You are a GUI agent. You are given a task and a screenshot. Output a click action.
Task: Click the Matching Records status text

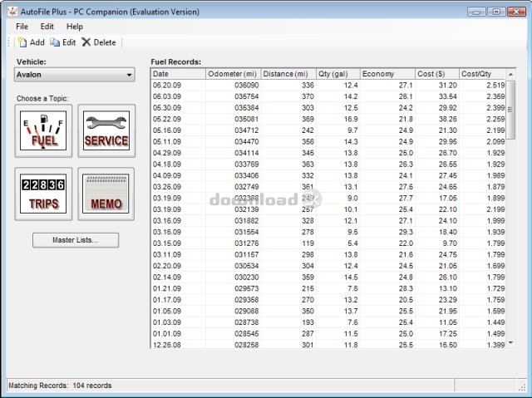[60, 386]
